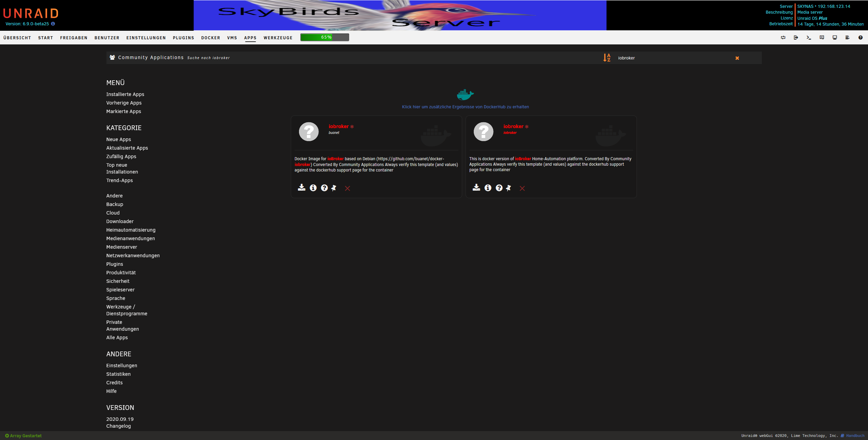Select the Alle Apps category

click(117, 338)
